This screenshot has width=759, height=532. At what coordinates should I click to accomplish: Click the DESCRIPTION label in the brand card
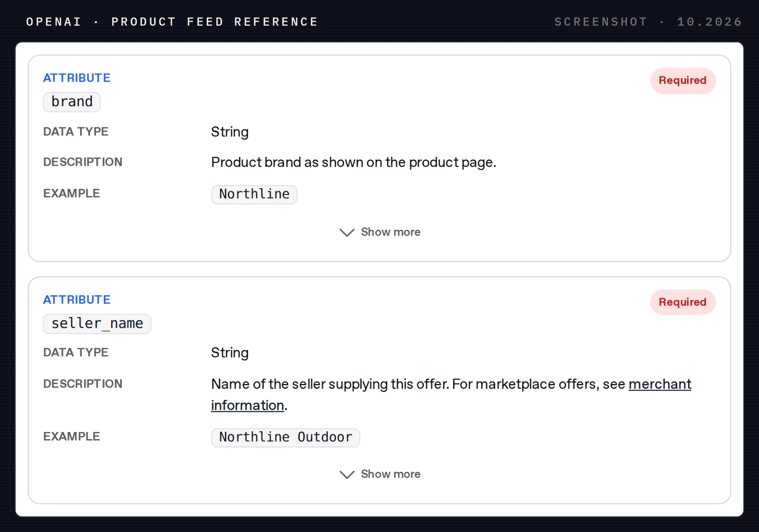point(83,162)
